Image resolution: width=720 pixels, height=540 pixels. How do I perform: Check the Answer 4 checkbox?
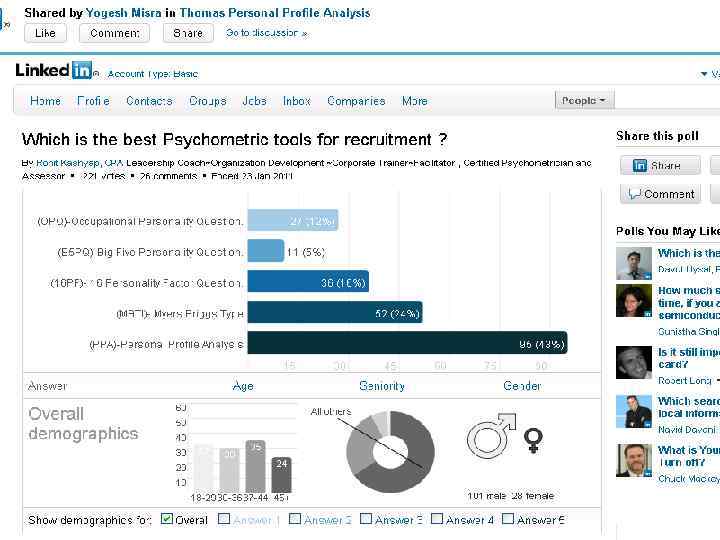click(437, 519)
